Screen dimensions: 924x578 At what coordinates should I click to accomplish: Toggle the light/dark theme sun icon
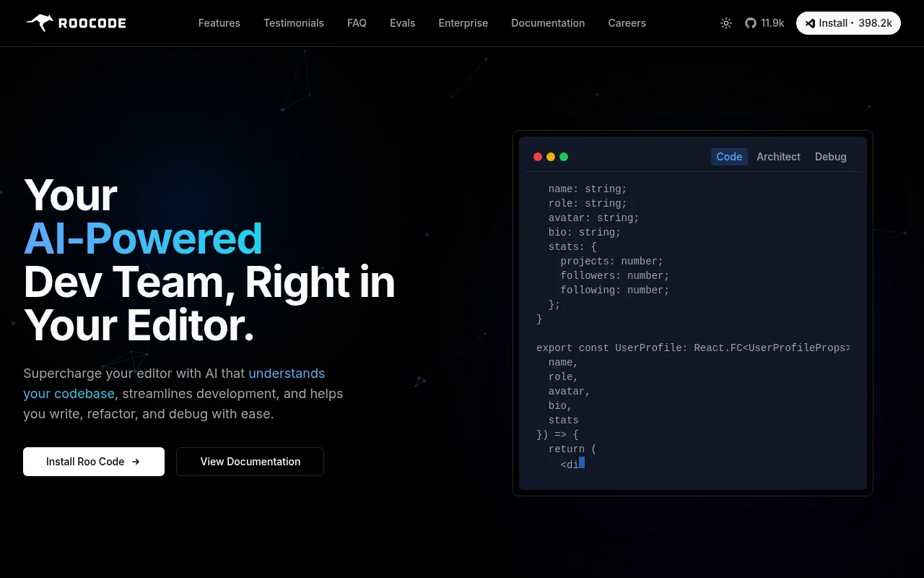click(x=726, y=23)
